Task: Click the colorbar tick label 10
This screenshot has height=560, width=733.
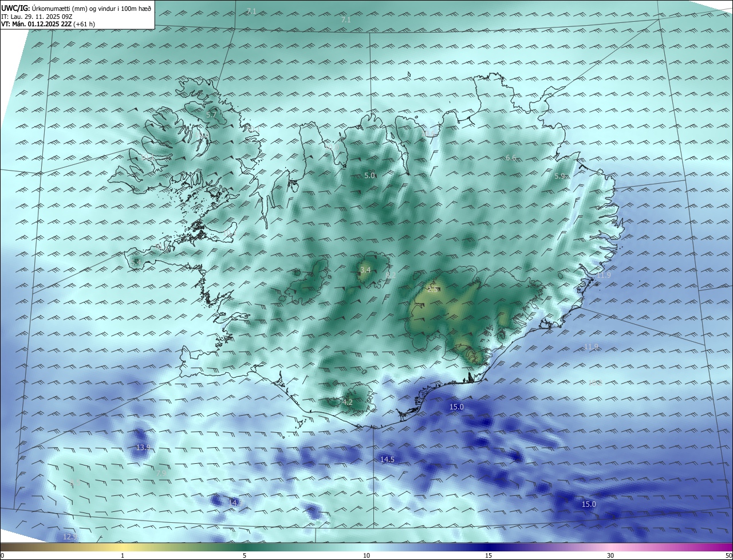Action: (x=366, y=555)
